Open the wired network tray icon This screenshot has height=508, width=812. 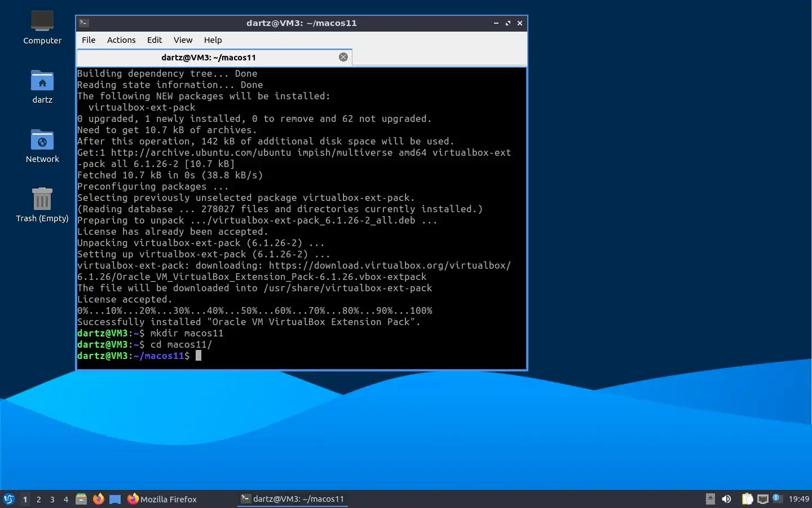pos(763,499)
